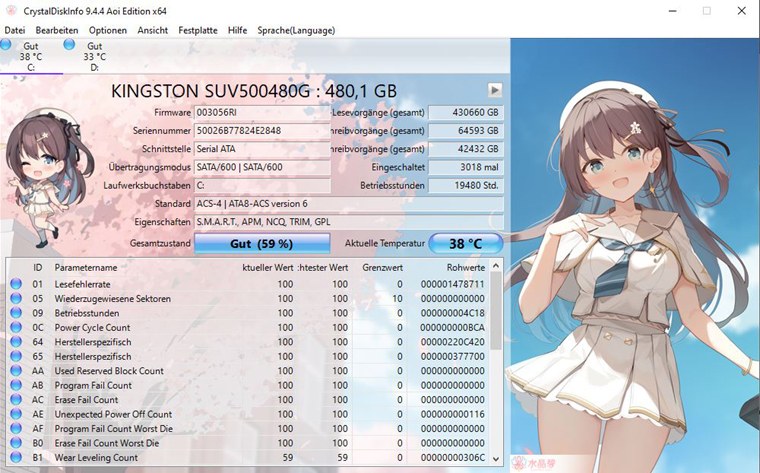Image resolution: width=760 pixels, height=473 pixels.
Task: Click the Übertragungsmodus field SATA/600
Action: [x=262, y=167]
